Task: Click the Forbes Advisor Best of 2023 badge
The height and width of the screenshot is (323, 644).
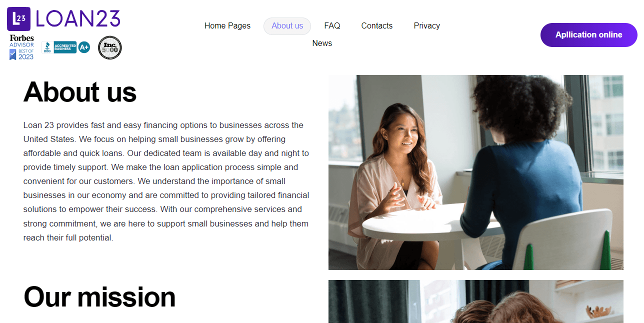Action: pos(21,48)
